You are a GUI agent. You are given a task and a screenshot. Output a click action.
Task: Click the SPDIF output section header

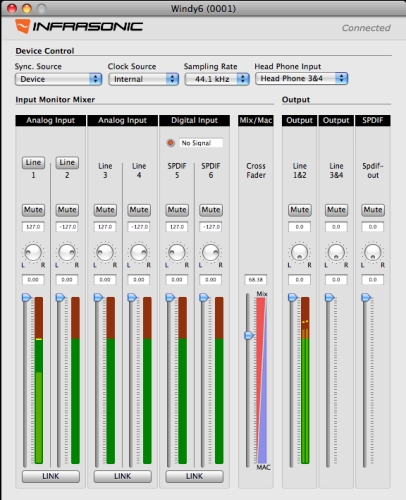(x=373, y=120)
